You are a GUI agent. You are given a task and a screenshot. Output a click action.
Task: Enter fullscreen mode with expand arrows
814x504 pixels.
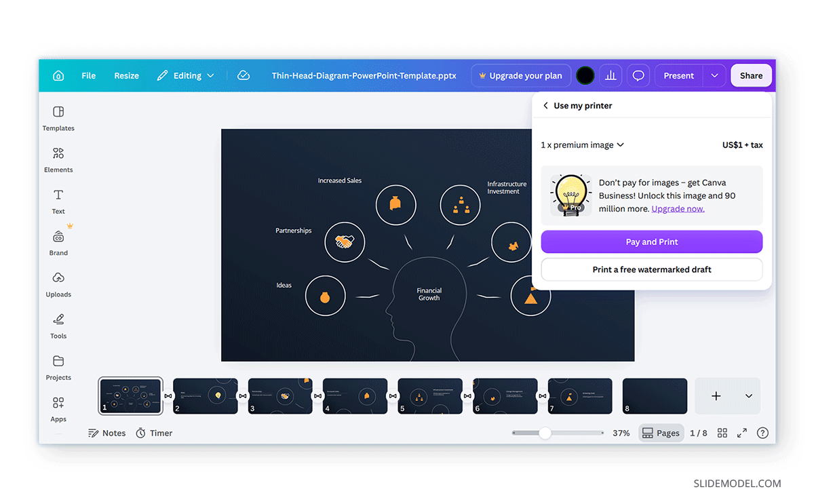pos(742,433)
